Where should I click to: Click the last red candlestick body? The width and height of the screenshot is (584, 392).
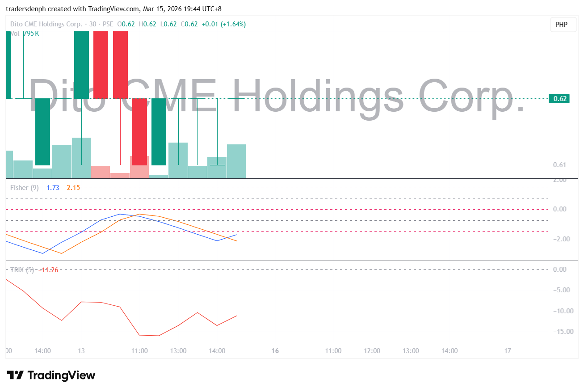pyautogui.click(x=140, y=132)
